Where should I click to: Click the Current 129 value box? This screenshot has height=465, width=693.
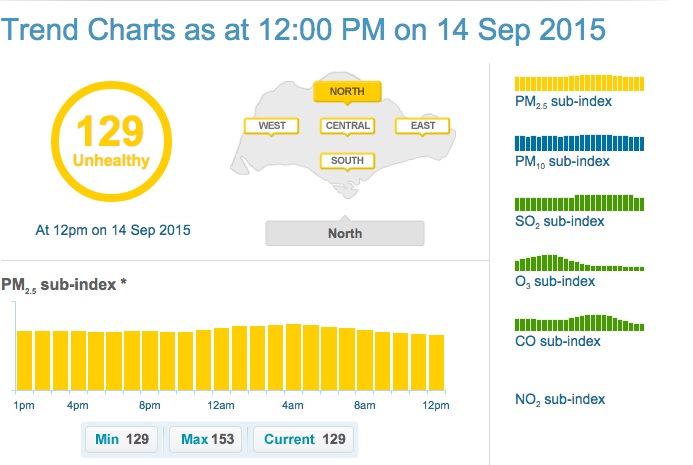coord(303,440)
